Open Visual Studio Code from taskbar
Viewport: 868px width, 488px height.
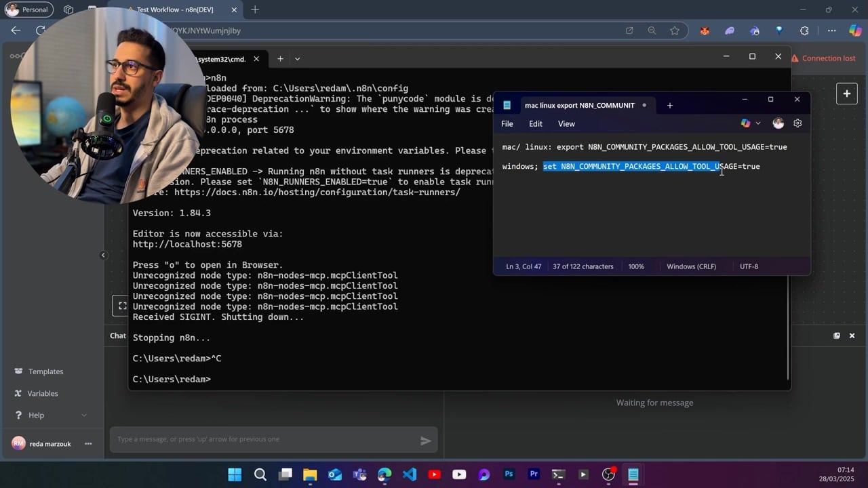tap(410, 474)
